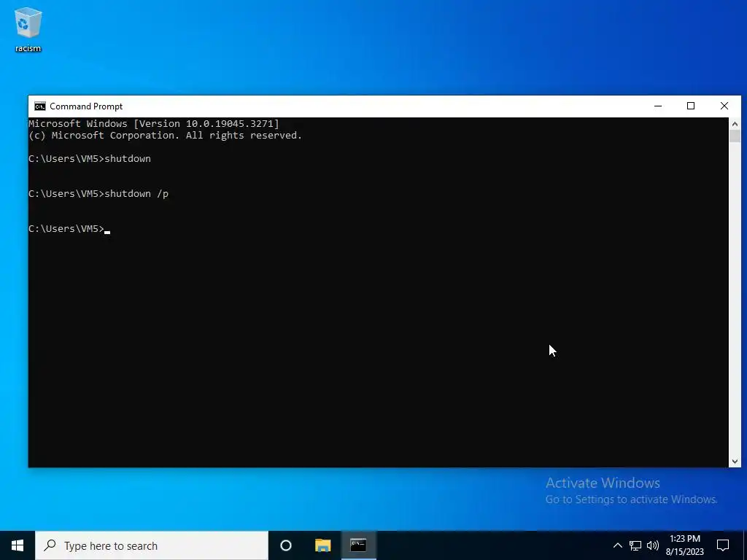747x560 pixels.
Task: Open the Windows Start menu
Action: [x=18, y=545]
